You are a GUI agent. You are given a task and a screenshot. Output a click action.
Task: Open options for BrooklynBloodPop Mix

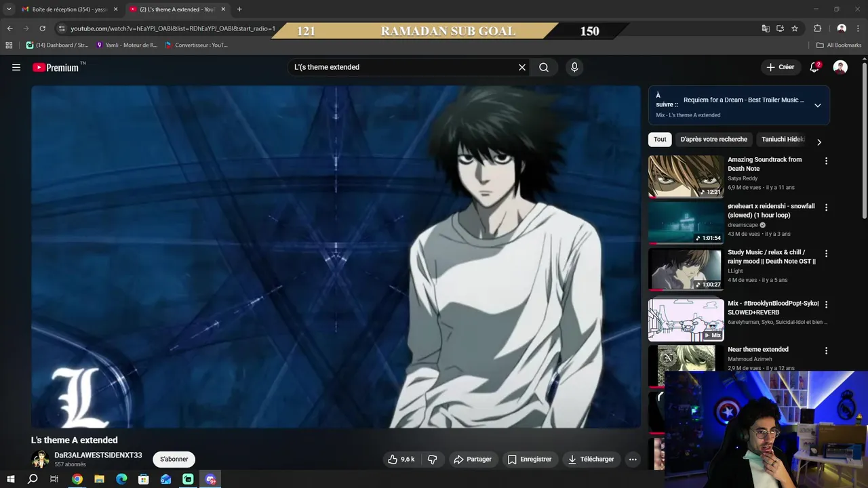[x=826, y=305]
